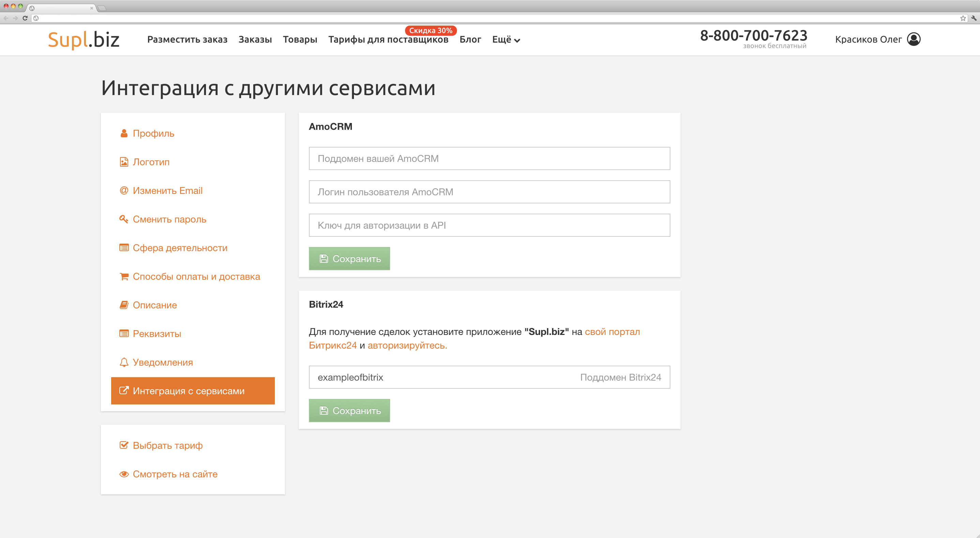The height and width of the screenshot is (538, 980).
Task: Click the Профиль person icon
Action: coord(124,134)
